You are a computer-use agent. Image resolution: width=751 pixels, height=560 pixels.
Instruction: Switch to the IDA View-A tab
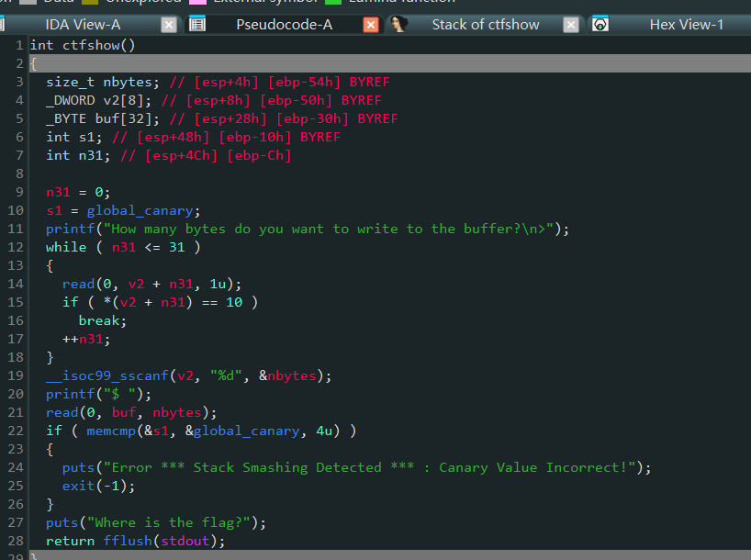(x=83, y=25)
